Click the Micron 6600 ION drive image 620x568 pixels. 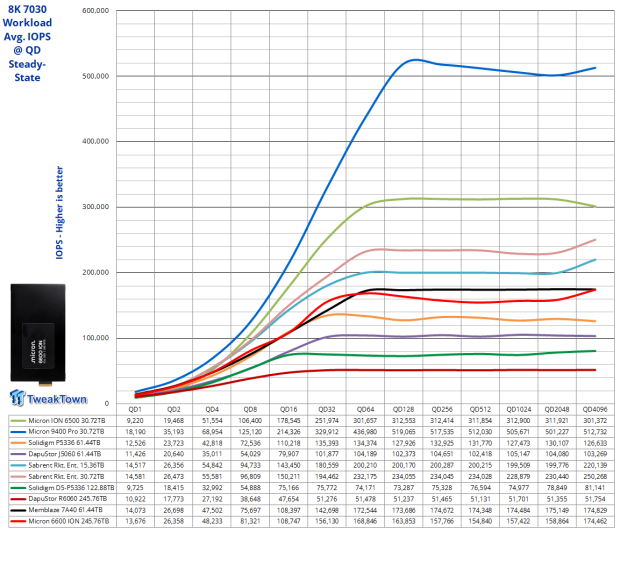coord(38,334)
